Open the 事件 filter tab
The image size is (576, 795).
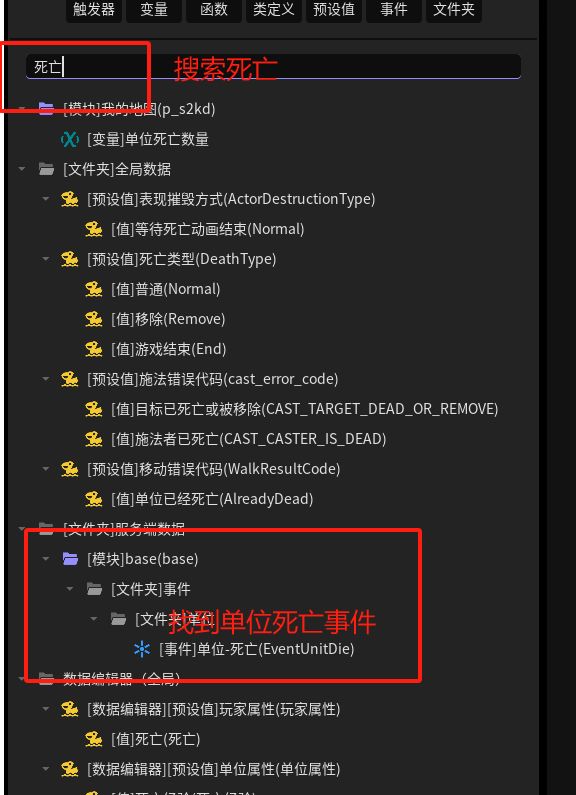coord(393,10)
